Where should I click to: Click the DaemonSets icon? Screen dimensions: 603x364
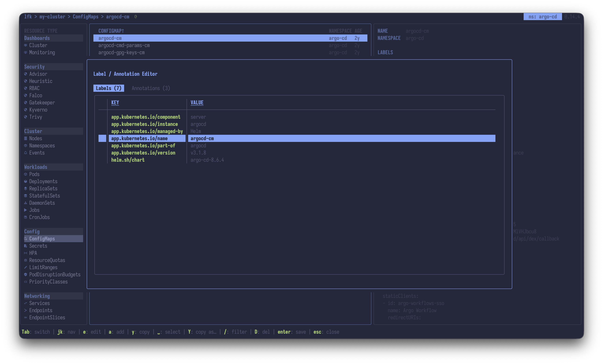25,203
